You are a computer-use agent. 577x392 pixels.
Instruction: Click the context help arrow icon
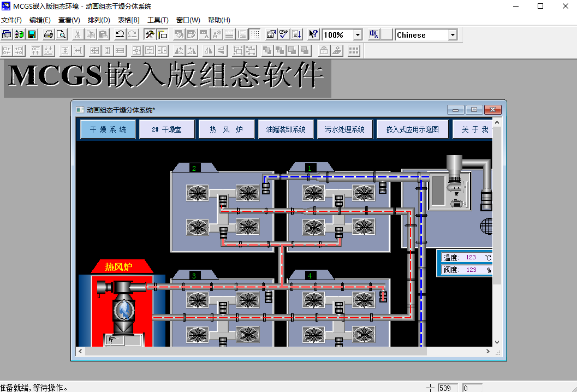[313, 34]
